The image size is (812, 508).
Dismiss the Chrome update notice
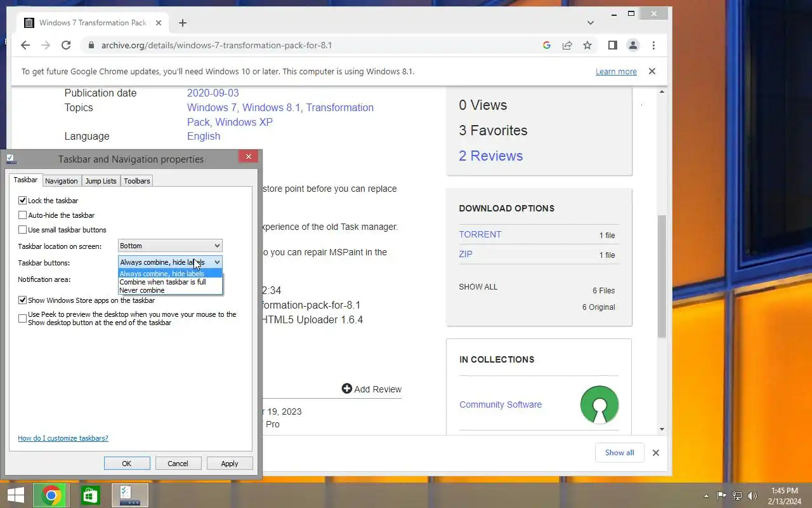pyautogui.click(x=652, y=71)
